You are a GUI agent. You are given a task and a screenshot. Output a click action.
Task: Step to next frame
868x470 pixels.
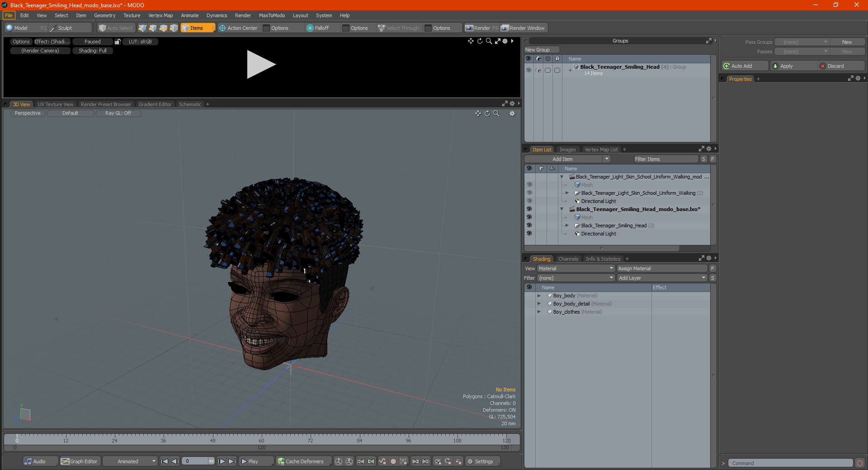(x=221, y=461)
